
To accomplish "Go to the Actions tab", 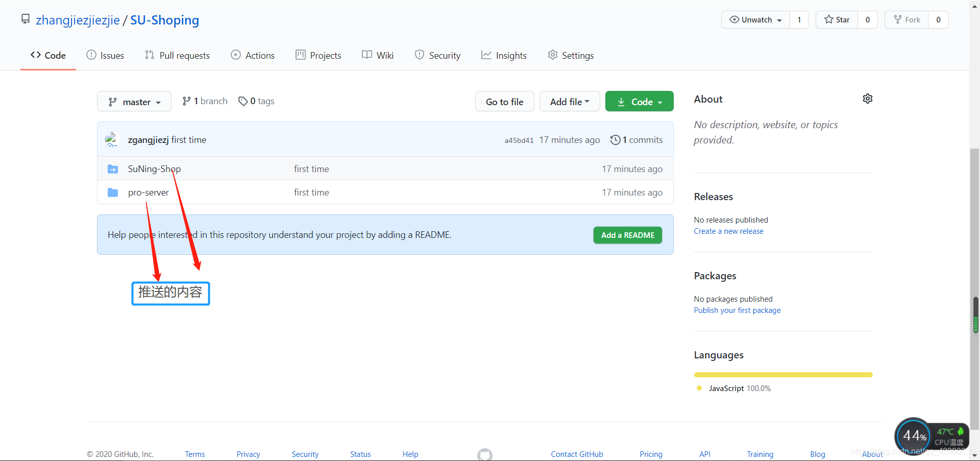I will 253,55.
